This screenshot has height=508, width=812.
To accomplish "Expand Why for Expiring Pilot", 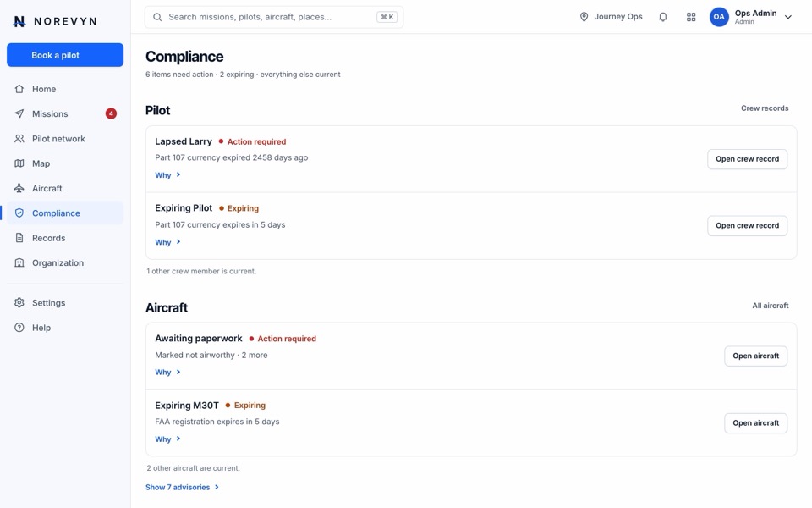I will coord(167,242).
